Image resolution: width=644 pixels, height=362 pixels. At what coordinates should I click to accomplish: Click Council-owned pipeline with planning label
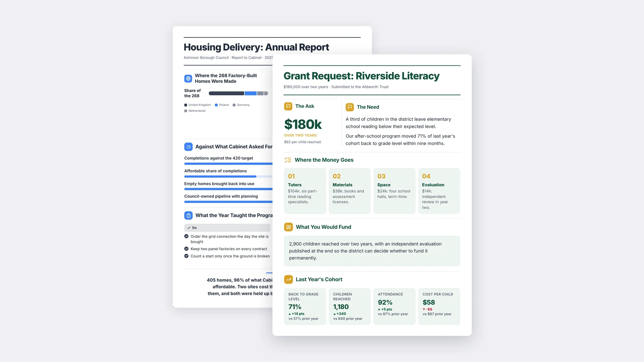point(221,196)
